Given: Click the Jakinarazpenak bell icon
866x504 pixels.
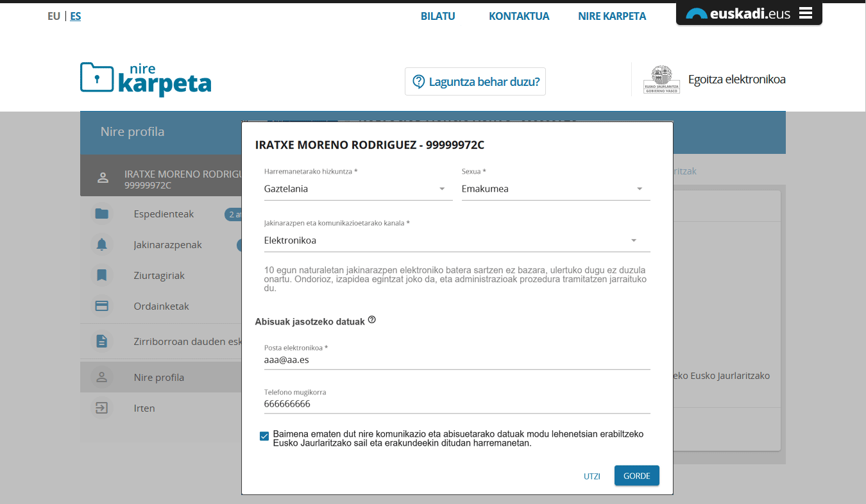Looking at the screenshot, I should [101, 245].
